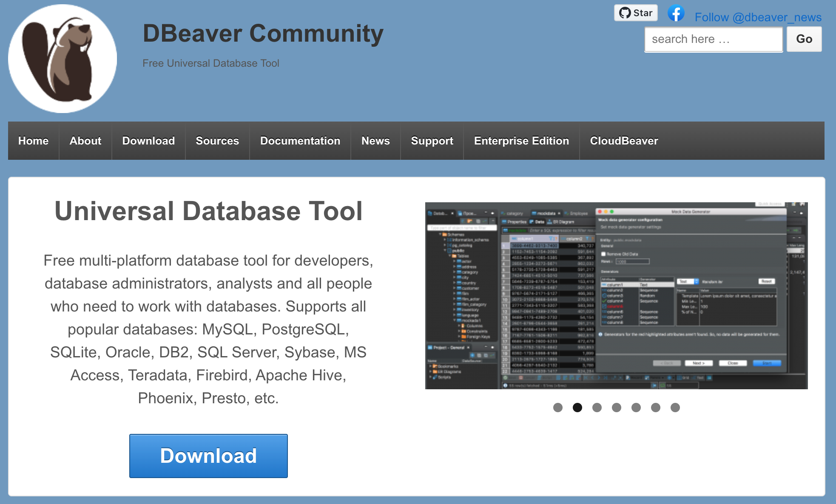Open the Support menu item
This screenshot has height=504, width=836.
click(432, 141)
